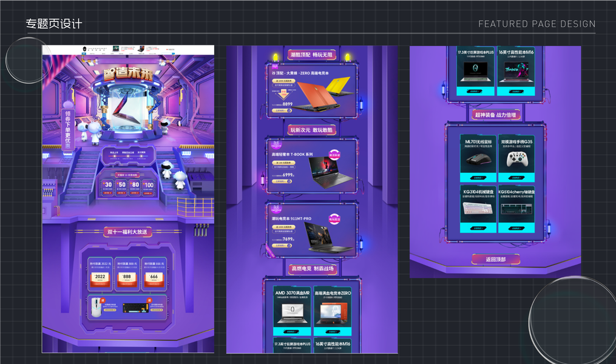The height and width of the screenshot is (364, 616).
Task: Click the 智造未来 hero title
Action: 127,73
